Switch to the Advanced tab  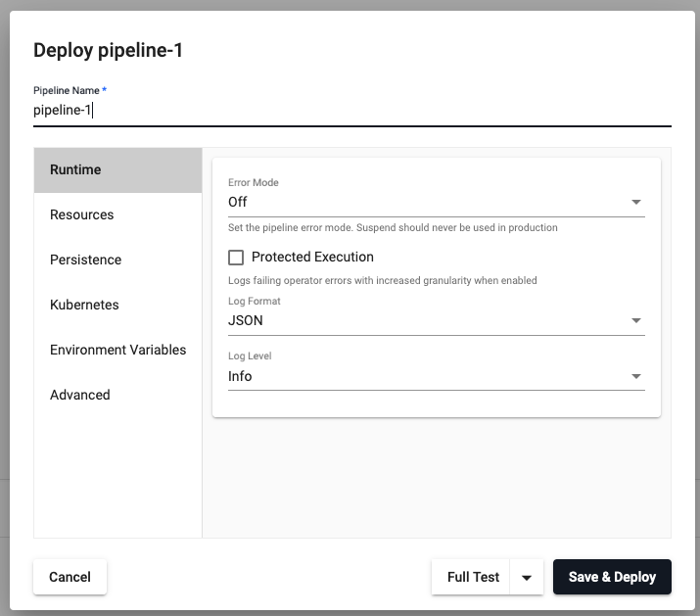coord(117,395)
